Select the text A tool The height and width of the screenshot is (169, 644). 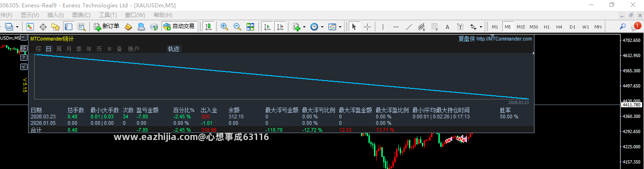click(447, 27)
